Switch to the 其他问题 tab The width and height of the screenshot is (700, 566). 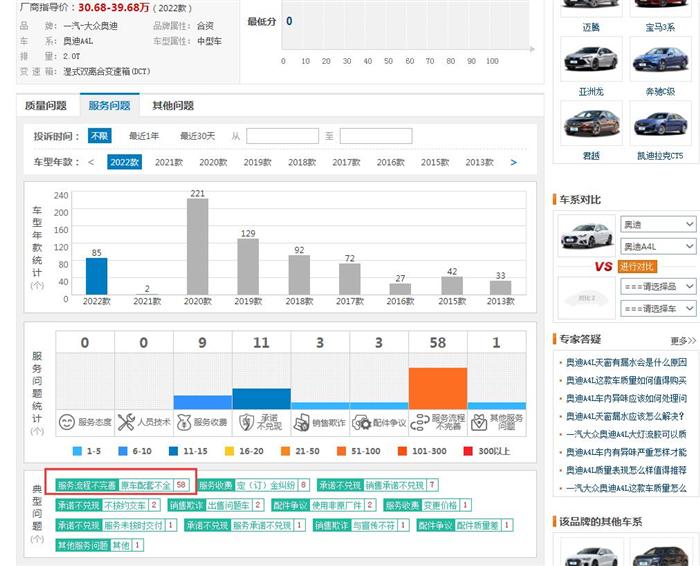coord(173,106)
